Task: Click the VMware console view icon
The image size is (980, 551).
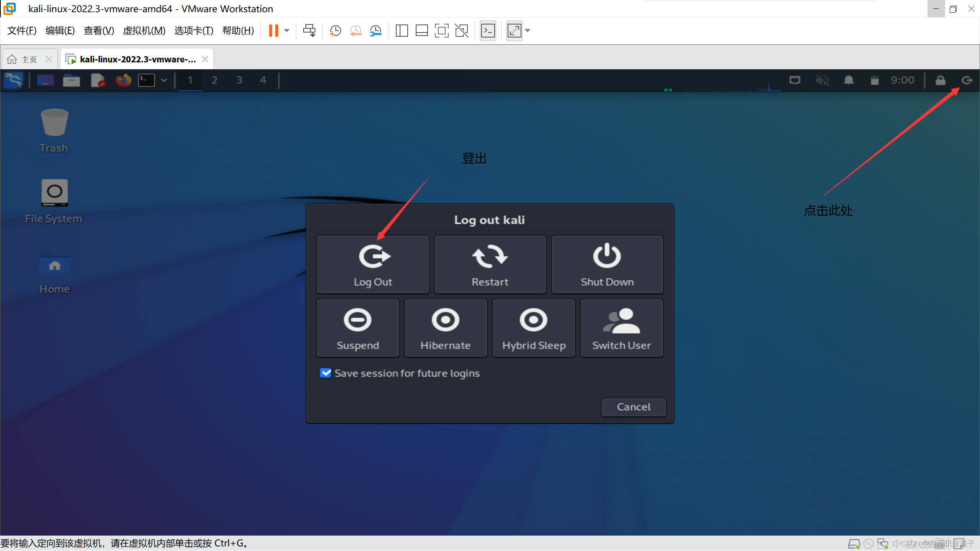Action: [x=488, y=31]
